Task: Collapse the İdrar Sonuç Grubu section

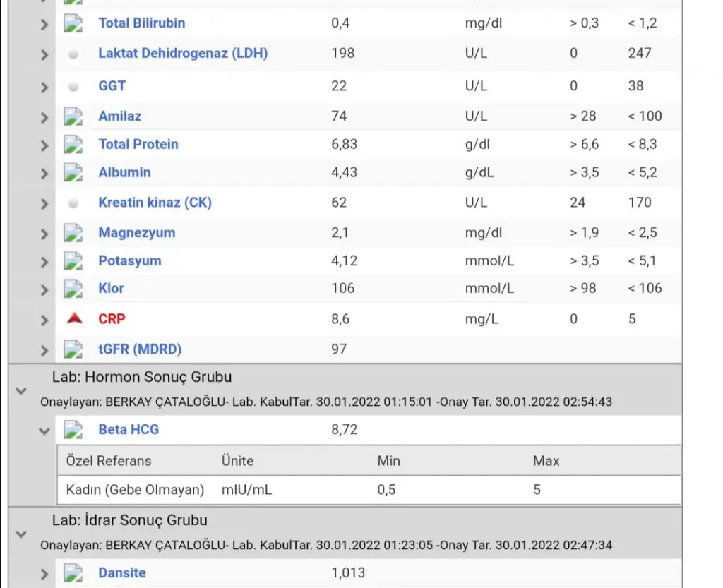Action: [x=21, y=534]
